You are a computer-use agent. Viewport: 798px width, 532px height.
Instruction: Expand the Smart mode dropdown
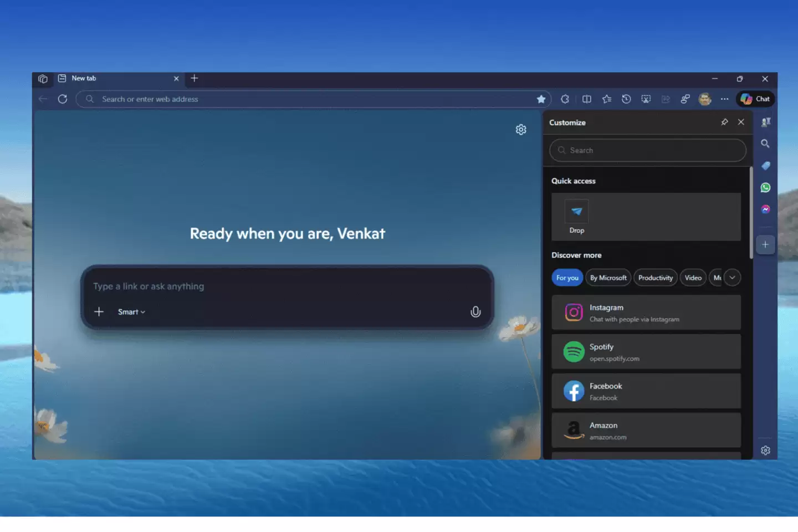click(x=131, y=311)
